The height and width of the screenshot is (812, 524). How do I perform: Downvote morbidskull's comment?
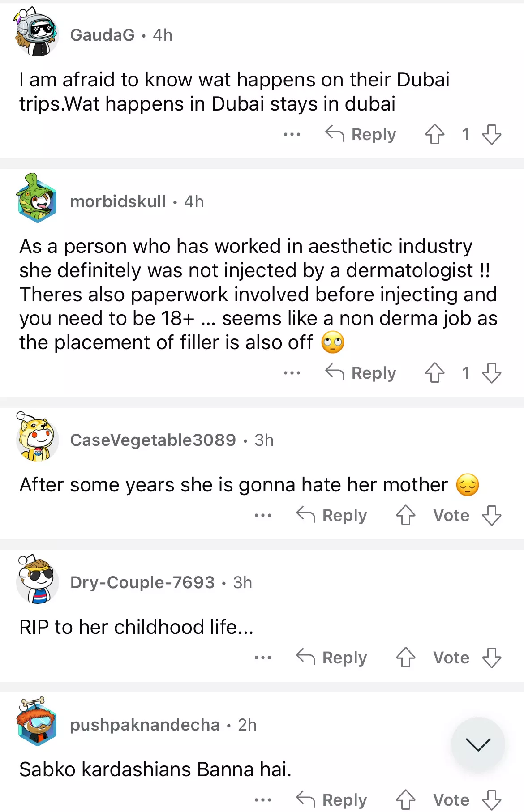491,373
